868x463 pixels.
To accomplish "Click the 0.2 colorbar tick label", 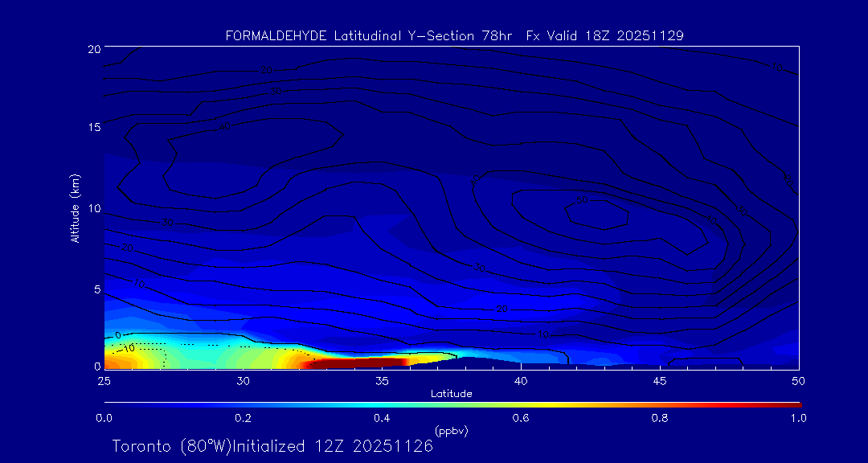I will tap(243, 418).
